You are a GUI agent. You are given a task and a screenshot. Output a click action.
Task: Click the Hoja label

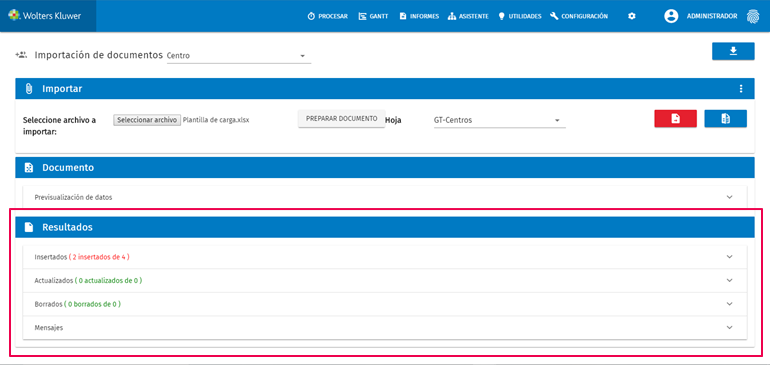coord(393,120)
